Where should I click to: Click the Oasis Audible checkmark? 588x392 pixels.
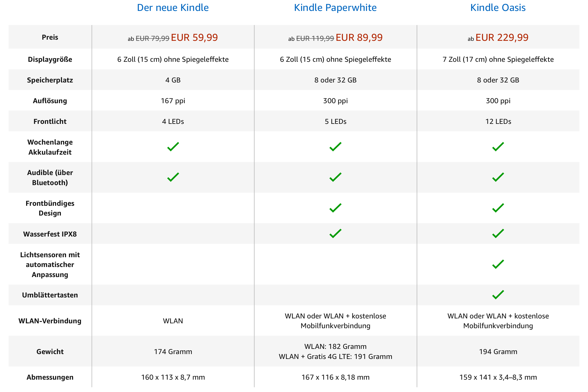point(498,177)
